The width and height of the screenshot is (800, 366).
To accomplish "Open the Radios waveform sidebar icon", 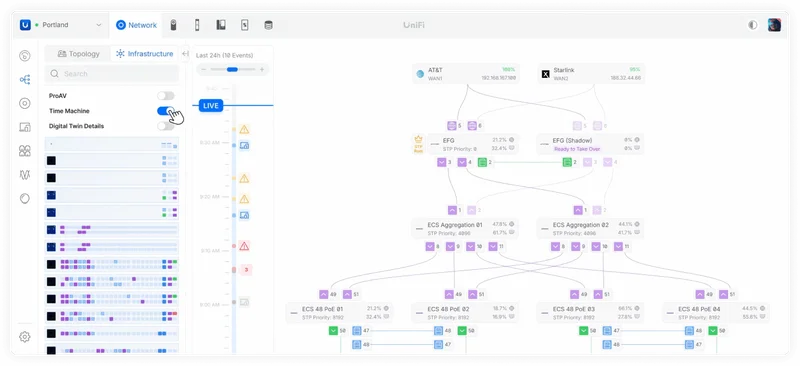I will 24,175.
